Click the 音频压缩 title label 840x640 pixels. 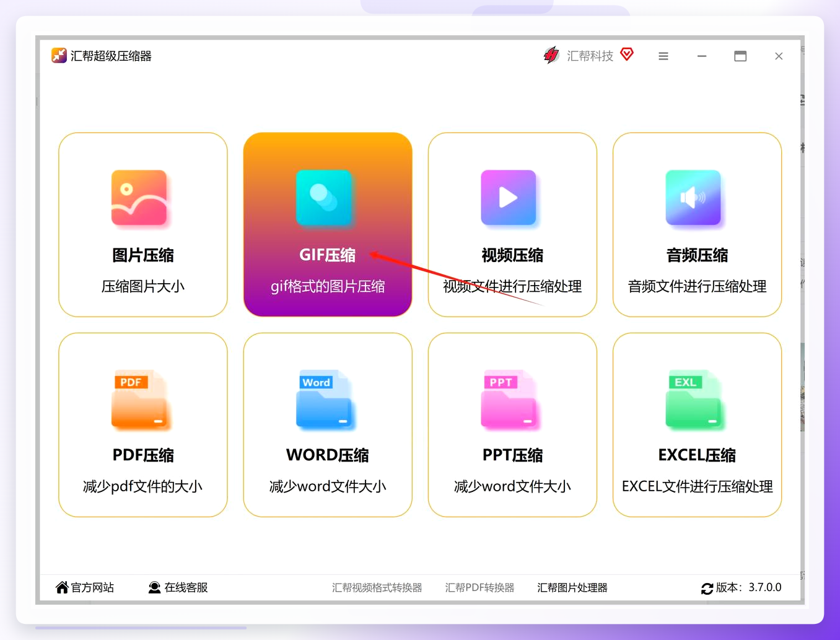[697, 255]
